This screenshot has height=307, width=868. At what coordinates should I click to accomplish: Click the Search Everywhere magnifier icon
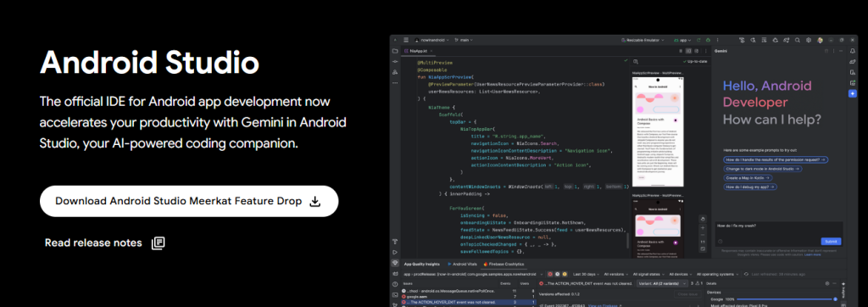pyautogui.click(x=797, y=40)
